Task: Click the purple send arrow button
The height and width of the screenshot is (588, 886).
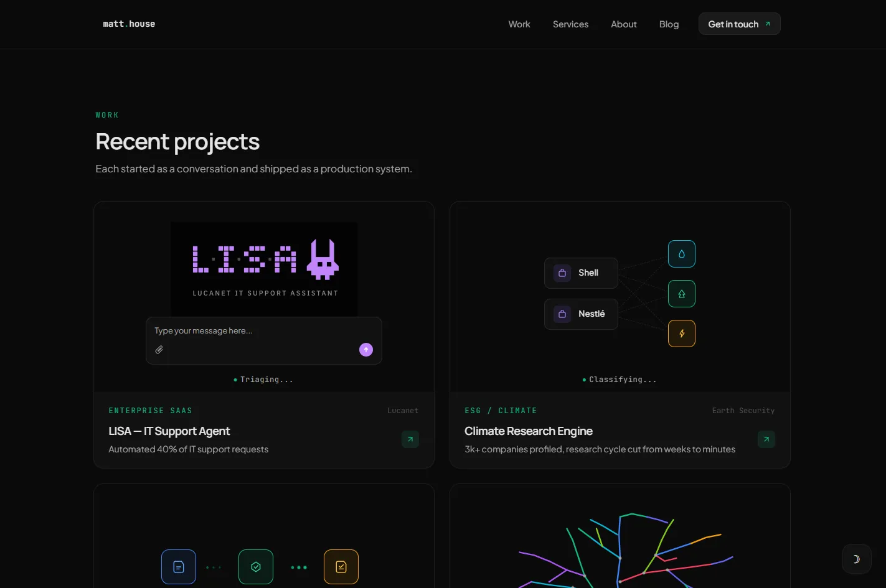Action: 366,350
